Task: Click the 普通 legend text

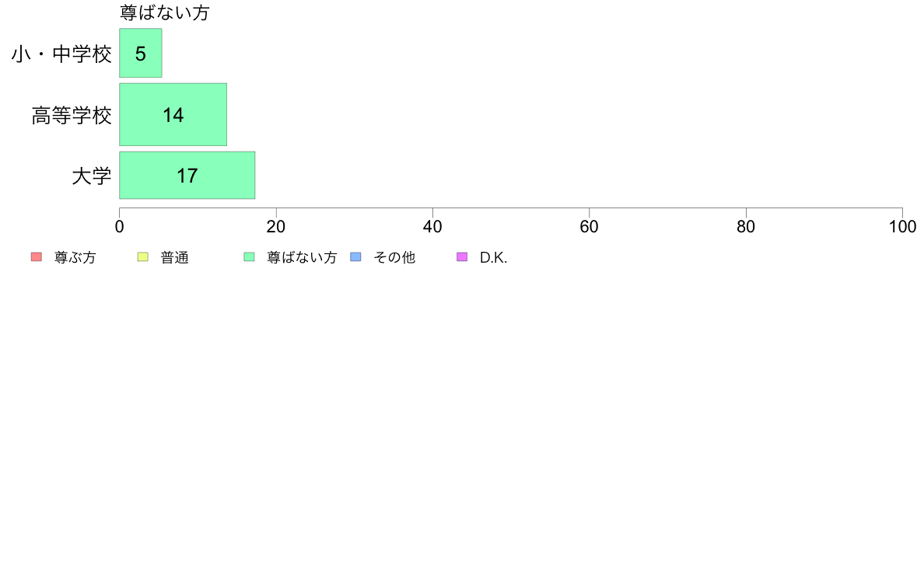Action: tap(174, 257)
